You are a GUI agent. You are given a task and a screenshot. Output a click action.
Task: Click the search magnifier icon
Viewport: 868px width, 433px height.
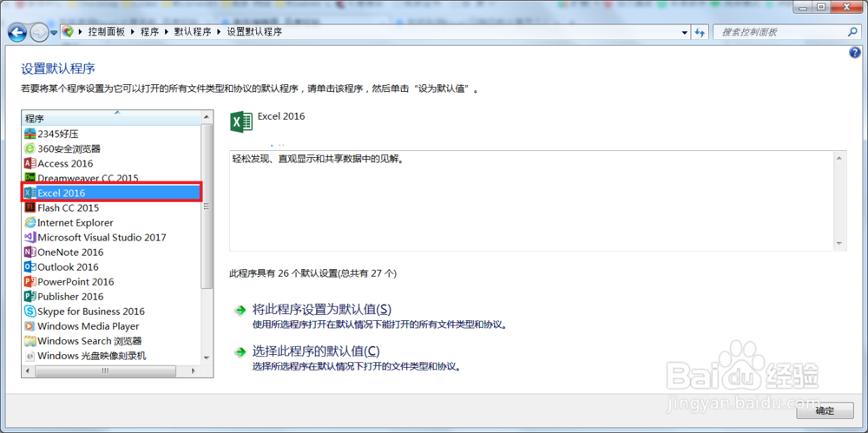852,32
